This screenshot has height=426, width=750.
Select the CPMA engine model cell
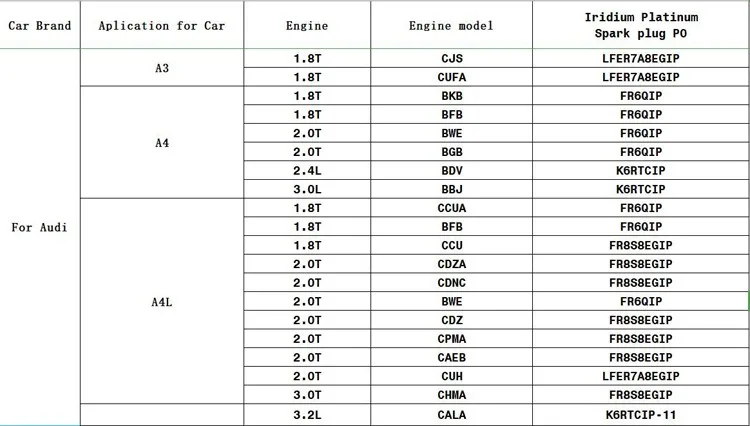[x=451, y=339]
